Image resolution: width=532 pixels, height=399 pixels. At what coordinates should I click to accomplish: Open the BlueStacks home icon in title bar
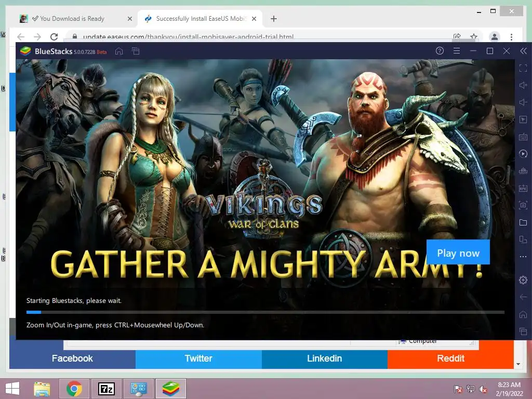point(119,51)
